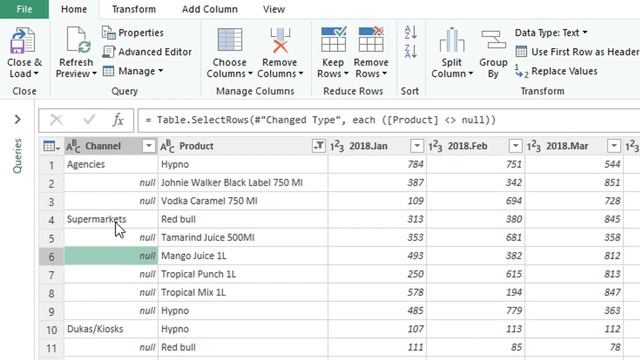The image size is (640, 360).
Task: Sort ascending with the A-Z icon
Action: 410,32
